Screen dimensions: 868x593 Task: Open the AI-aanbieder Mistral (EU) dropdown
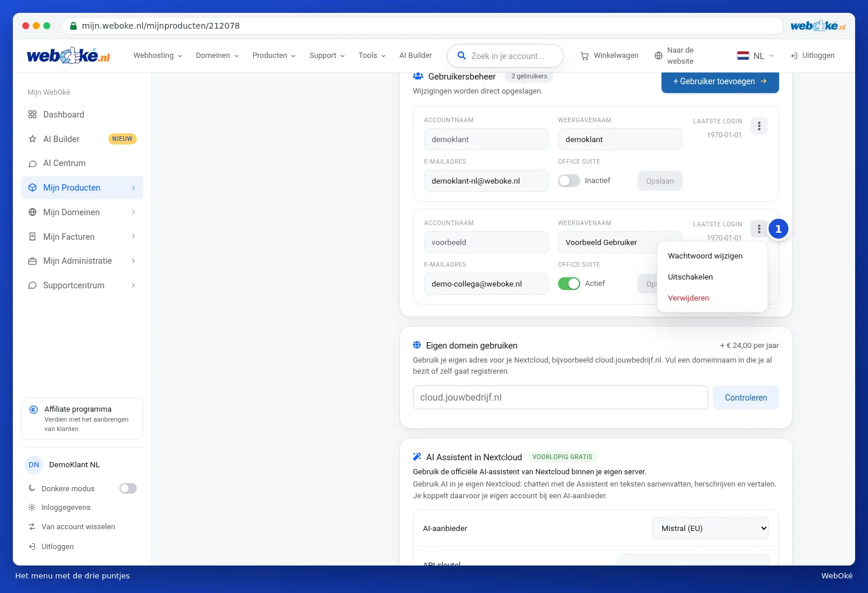[x=711, y=528]
